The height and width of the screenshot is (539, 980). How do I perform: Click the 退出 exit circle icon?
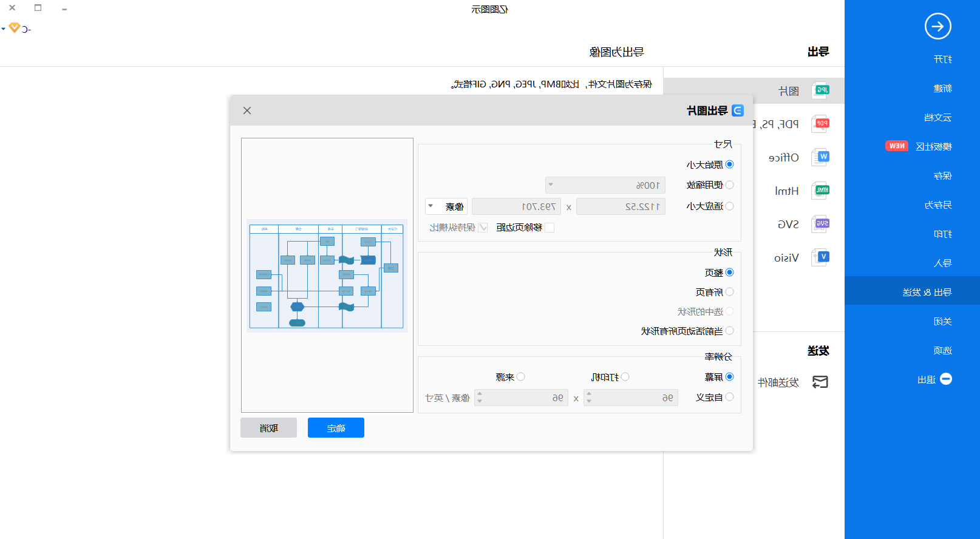[946, 379]
